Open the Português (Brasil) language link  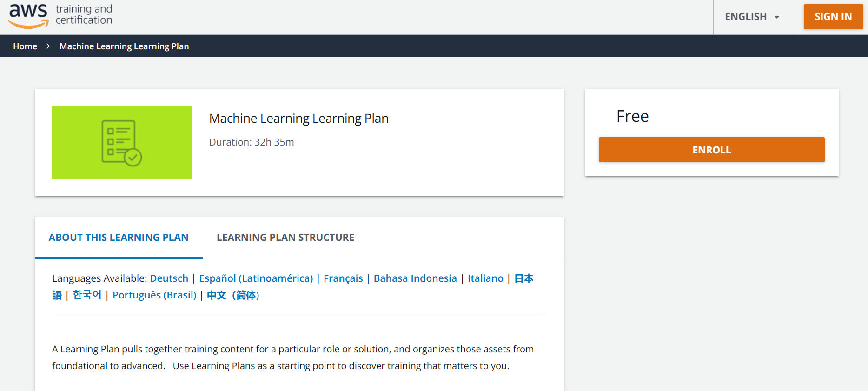(x=154, y=295)
